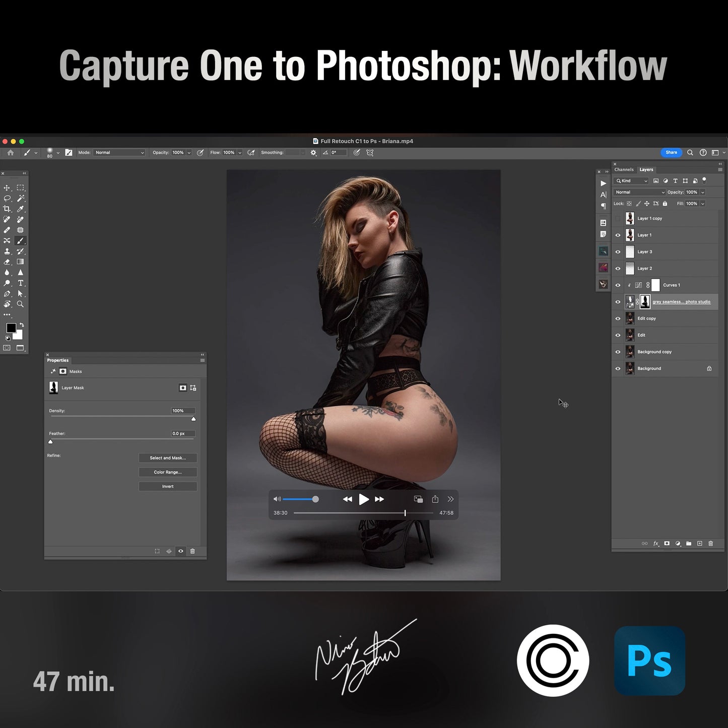This screenshot has height=728, width=728.
Task: Switch to the Channels tab
Action: pos(624,169)
